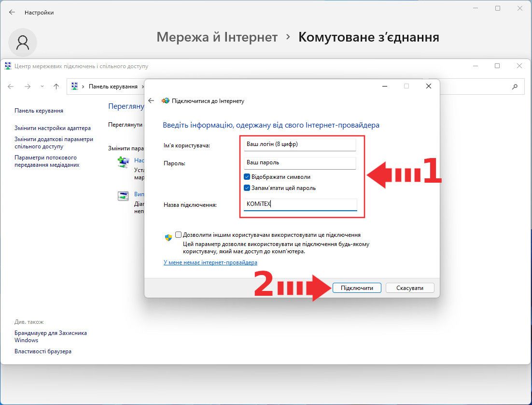Open Змінити додаткові параметри спільного доступу

[x=54, y=143]
